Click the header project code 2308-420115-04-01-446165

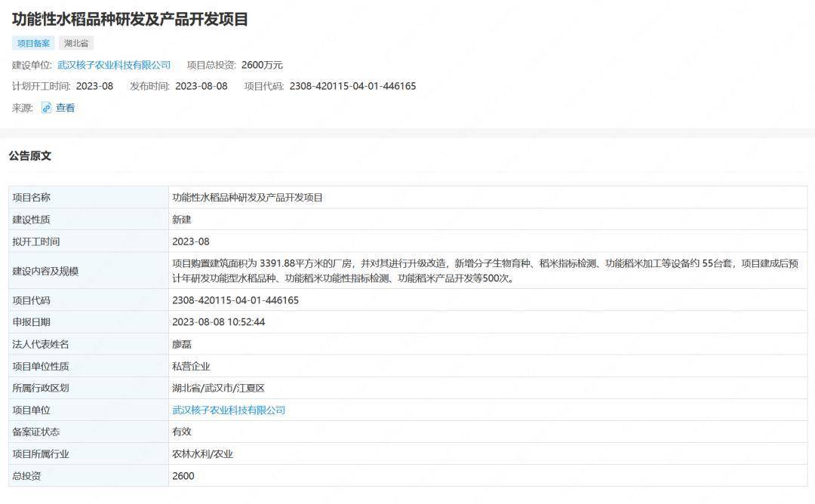352,86
